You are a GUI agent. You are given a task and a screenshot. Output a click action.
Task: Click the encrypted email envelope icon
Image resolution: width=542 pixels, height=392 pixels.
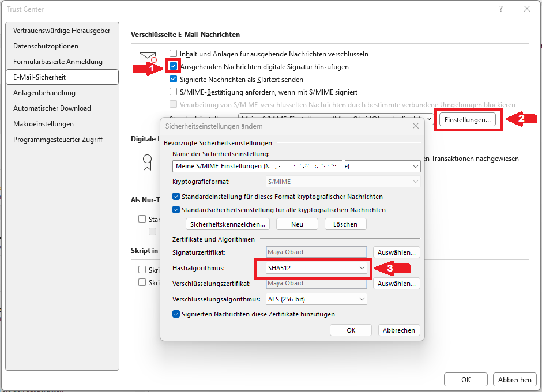click(x=148, y=58)
